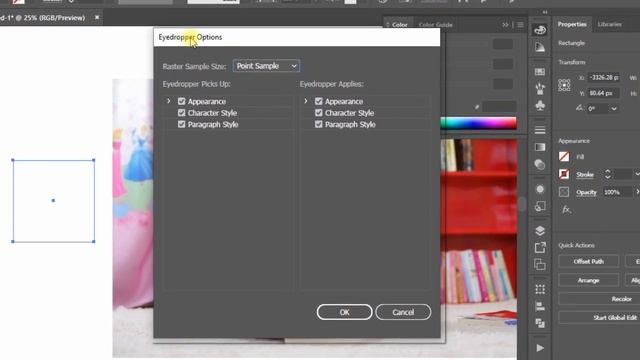Viewport: 640px width, 360px height.
Task: Click the center point of selected rectangle
Action: pos(53,200)
